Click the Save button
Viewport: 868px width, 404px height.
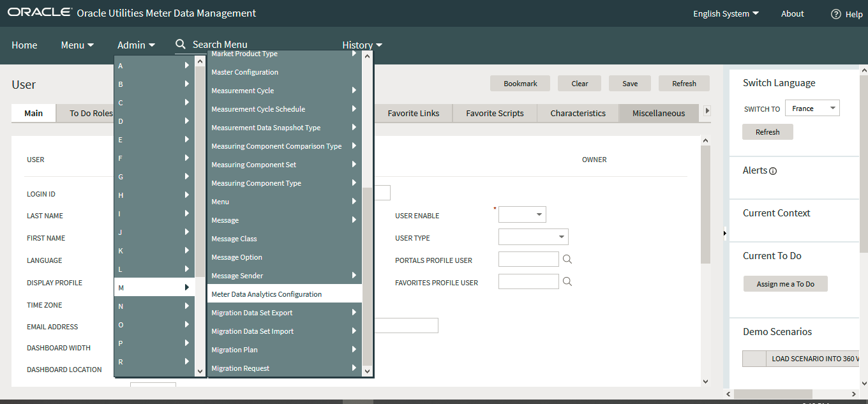tap(629, 83)
